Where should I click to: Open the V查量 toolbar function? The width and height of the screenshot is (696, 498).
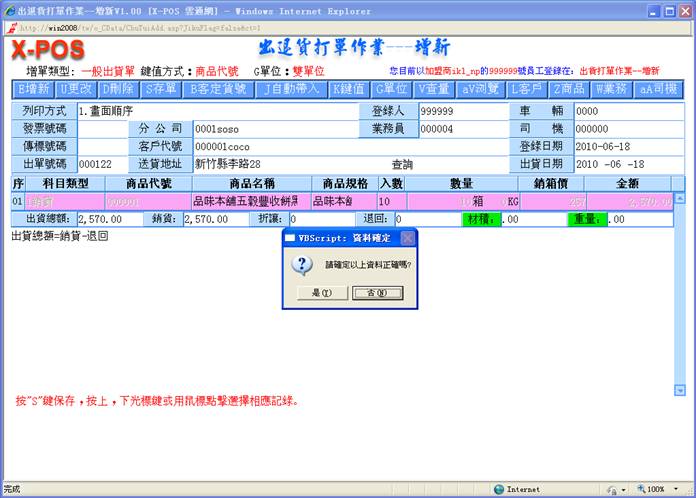pos(435,89)
